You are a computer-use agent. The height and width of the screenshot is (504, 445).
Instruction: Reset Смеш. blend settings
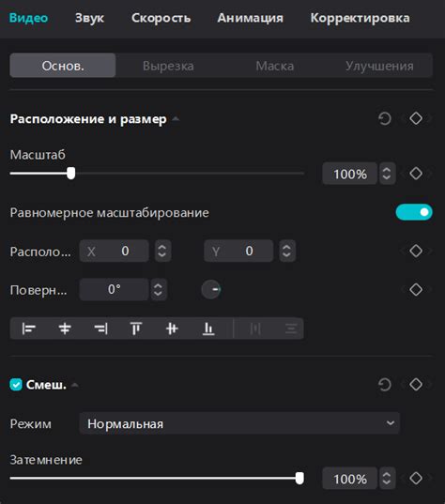click(385, 385)
